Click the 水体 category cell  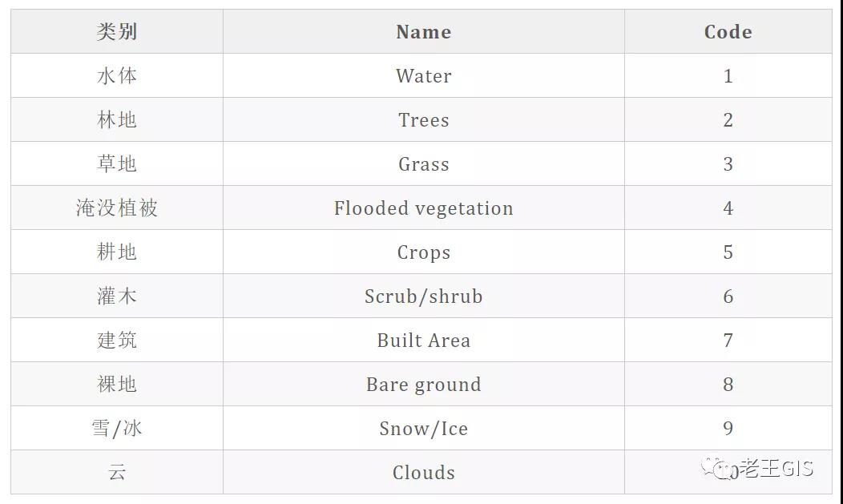(117, 76)
